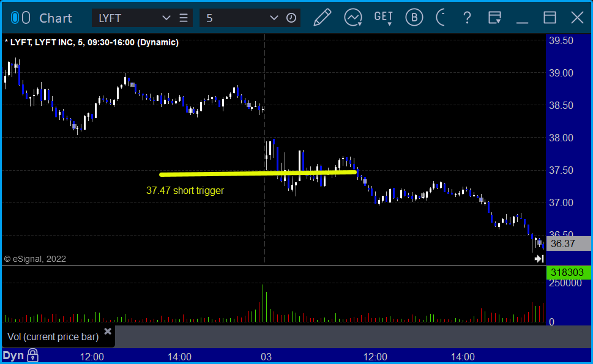Viewport: 593px width, 364px height.
Task: Toggle the lock icon beside Dyn
Action: tap(32, 355)
